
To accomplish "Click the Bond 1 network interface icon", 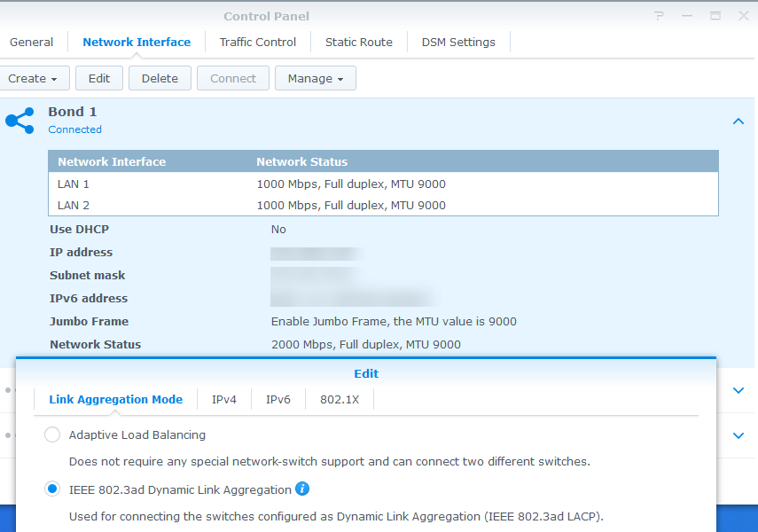I will point(20,121).
